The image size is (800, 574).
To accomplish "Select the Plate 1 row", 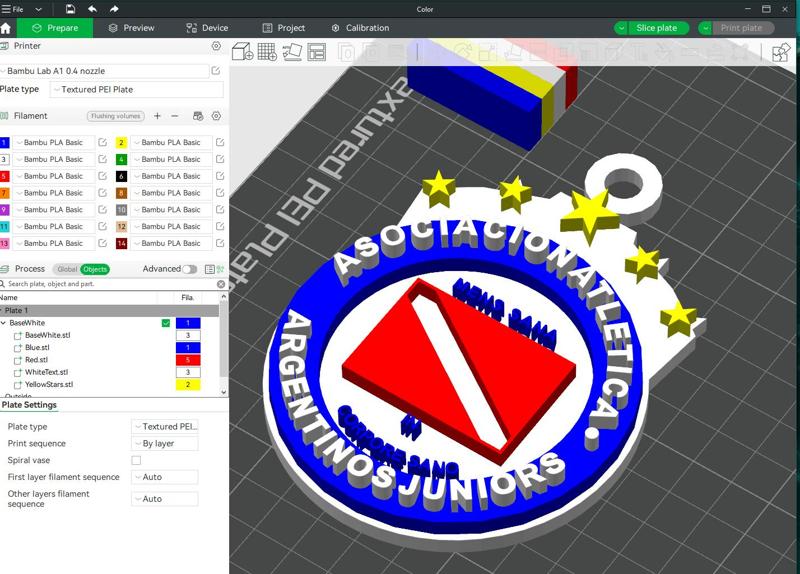I will pyautogui.click(x=109, y=310).
